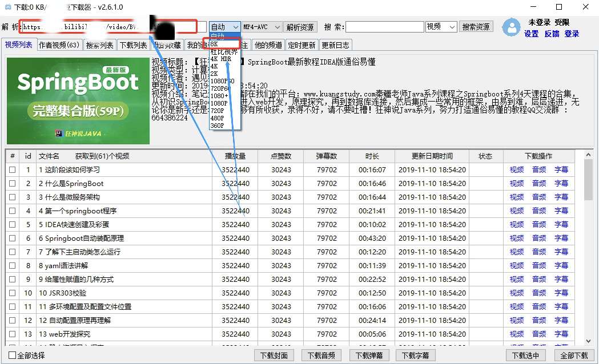Click the 播放量 column header

pyautogui.click(x=235, y=156)
